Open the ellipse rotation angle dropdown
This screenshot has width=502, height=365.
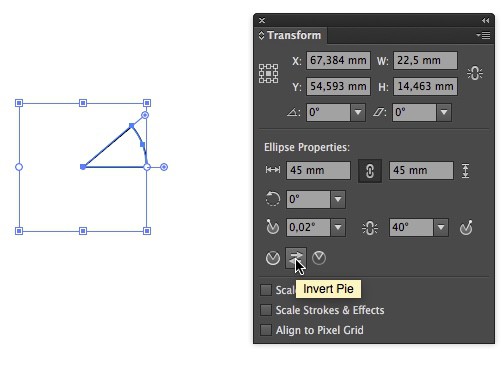pyautogui.click(x=338, y=199)
